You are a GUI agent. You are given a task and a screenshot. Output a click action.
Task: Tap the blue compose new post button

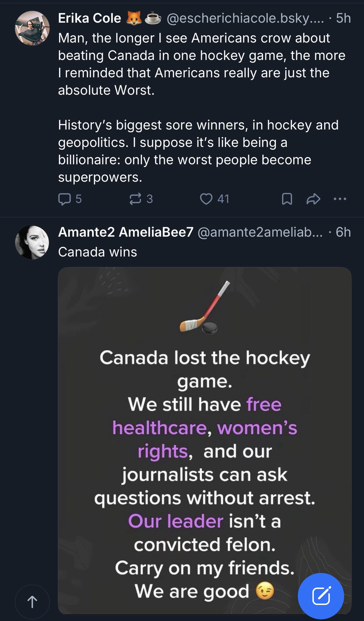coord(321,596)
